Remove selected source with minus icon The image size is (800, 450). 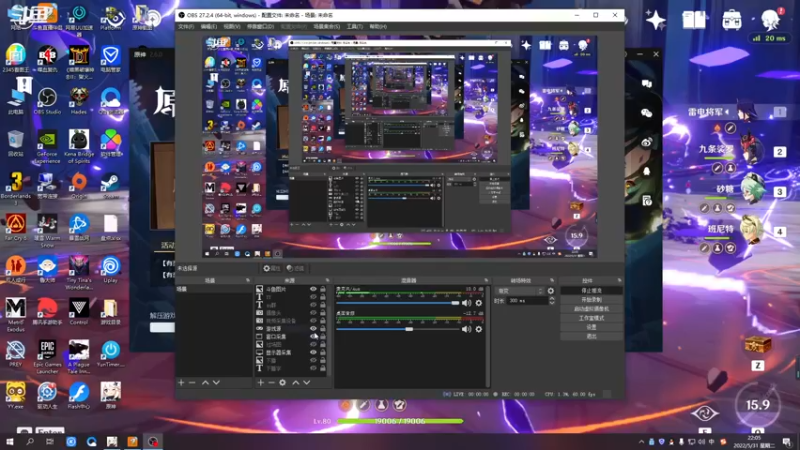point(271,382)
